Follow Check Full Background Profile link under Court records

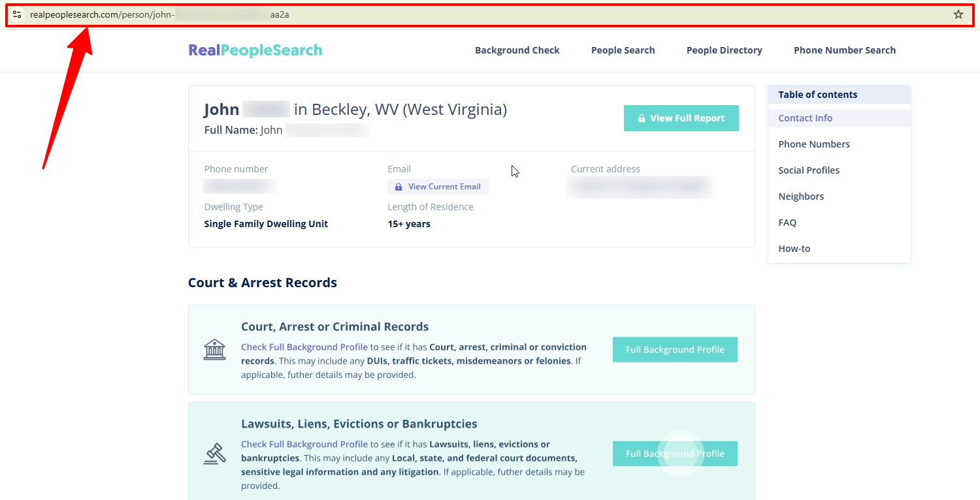[304, 347]
